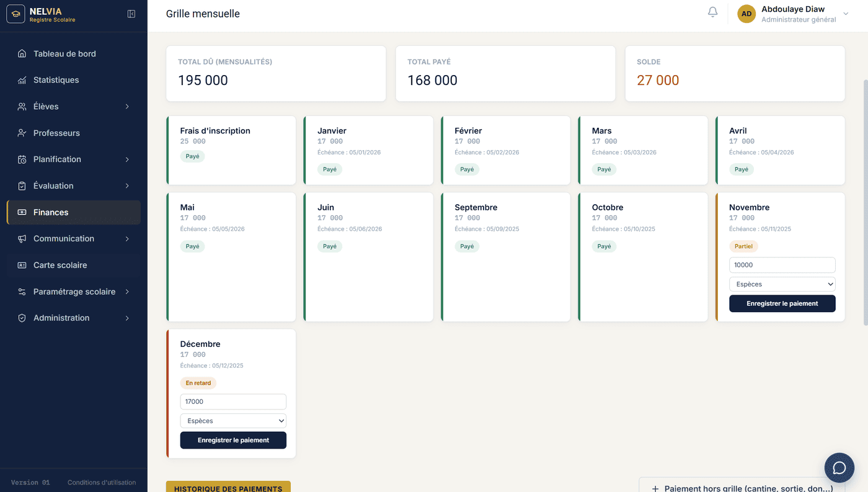
Task: Open the Élèves menu label
Action: tap(46, 107)
